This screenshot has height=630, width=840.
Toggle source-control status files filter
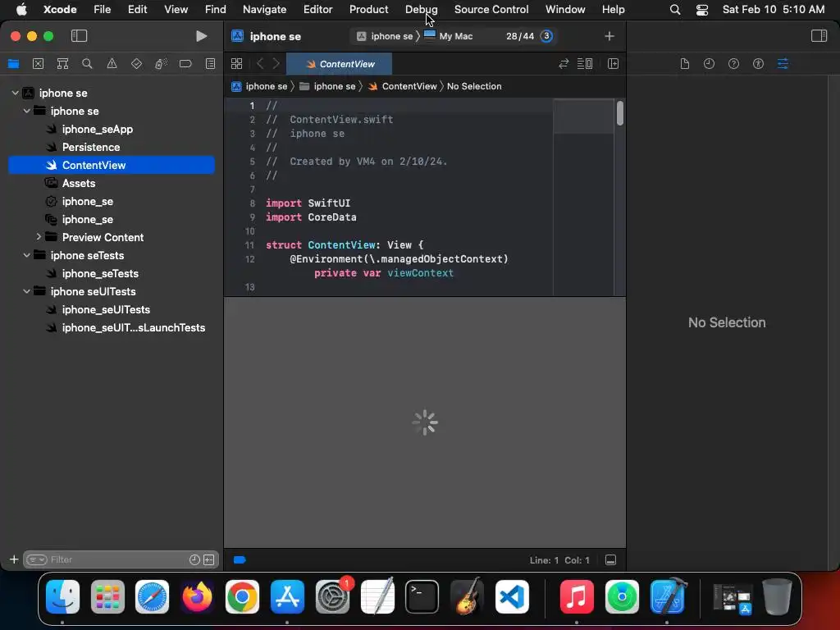pos(209,559)
